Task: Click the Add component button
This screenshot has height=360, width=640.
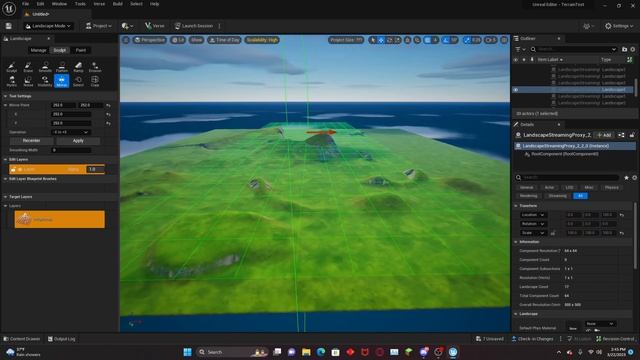Action: 604,135
